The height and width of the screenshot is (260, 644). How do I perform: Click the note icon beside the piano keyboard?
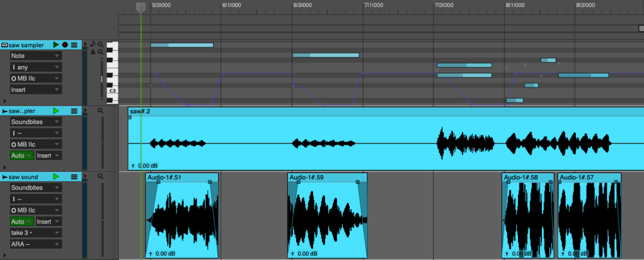(x=93, y=44)
